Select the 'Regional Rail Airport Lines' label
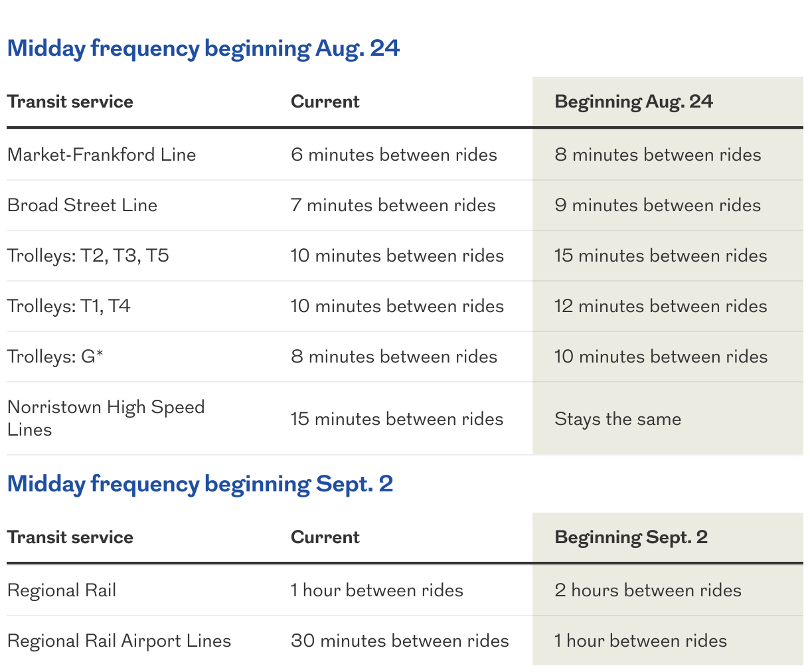 coord(119,641)
